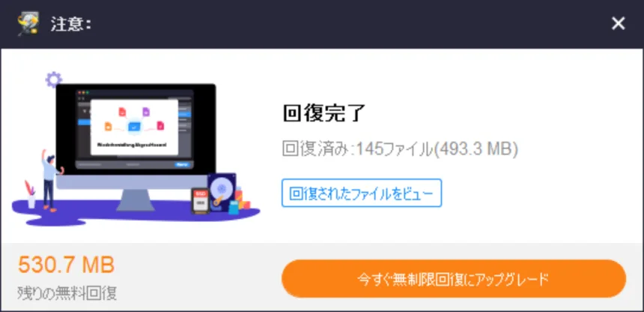
Task: Click the data recovery app icon in title bar
Action: coord(28,24)
